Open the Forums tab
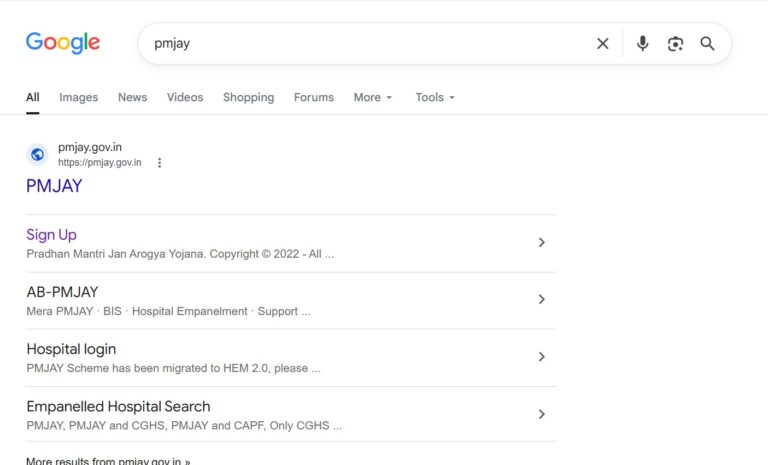 pyautogui.click(x=313, y=97)
